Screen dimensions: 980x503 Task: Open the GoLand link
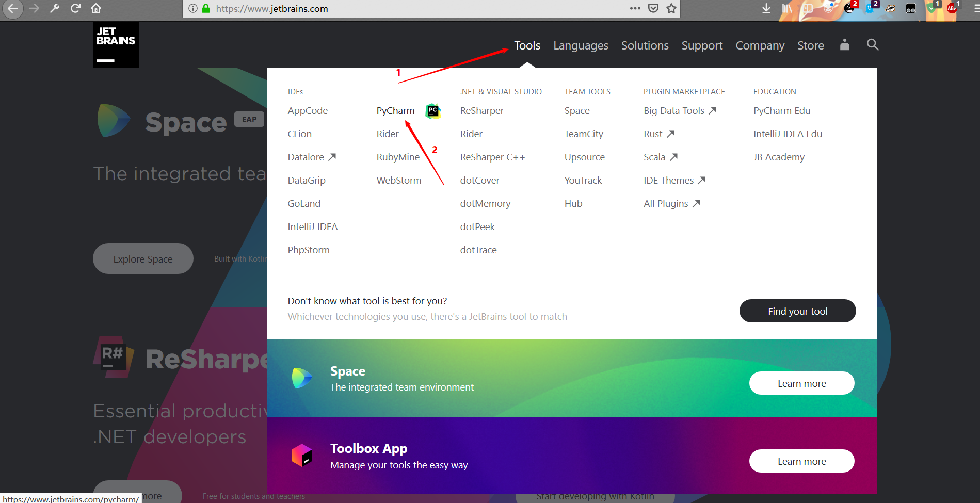(x=304, y=203)
